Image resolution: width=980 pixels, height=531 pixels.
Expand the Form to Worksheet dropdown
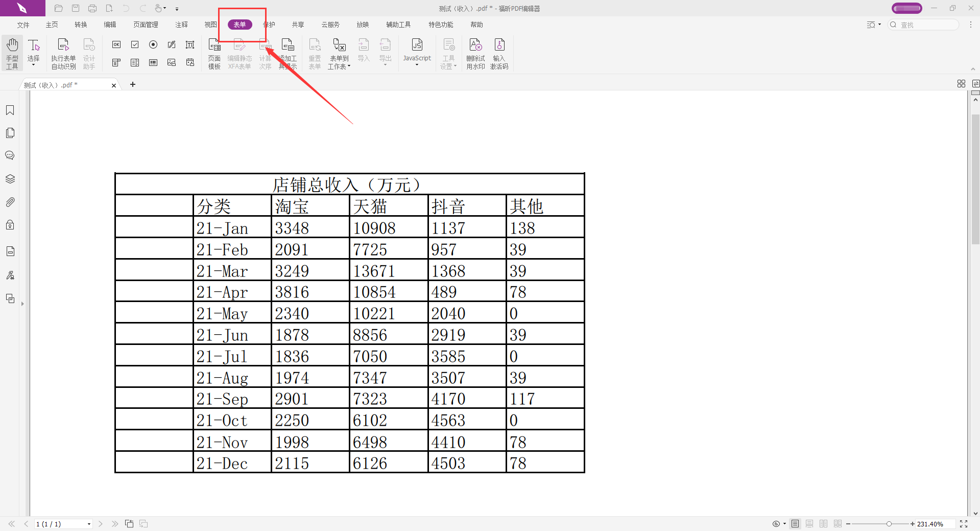(349, 66)
